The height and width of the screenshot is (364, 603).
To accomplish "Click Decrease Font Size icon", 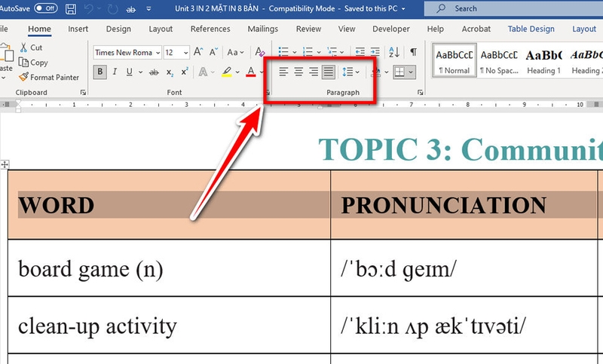I will click(213, 52).
